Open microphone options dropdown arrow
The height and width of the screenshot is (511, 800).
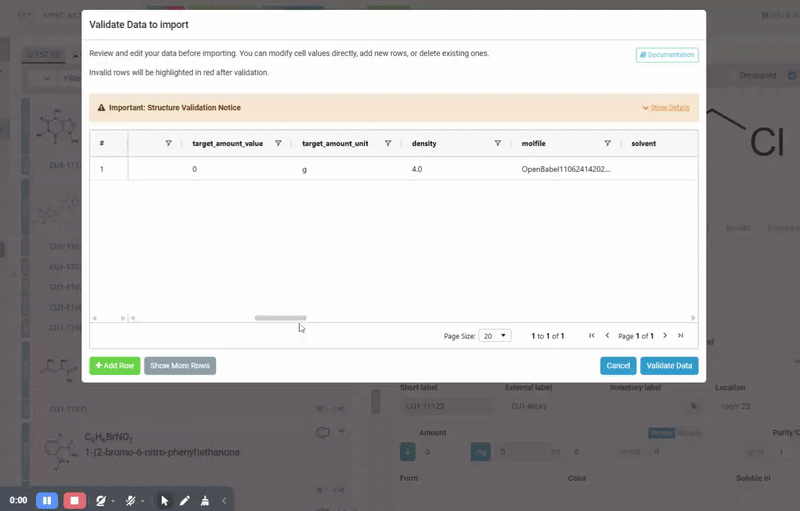coord(142,501)
